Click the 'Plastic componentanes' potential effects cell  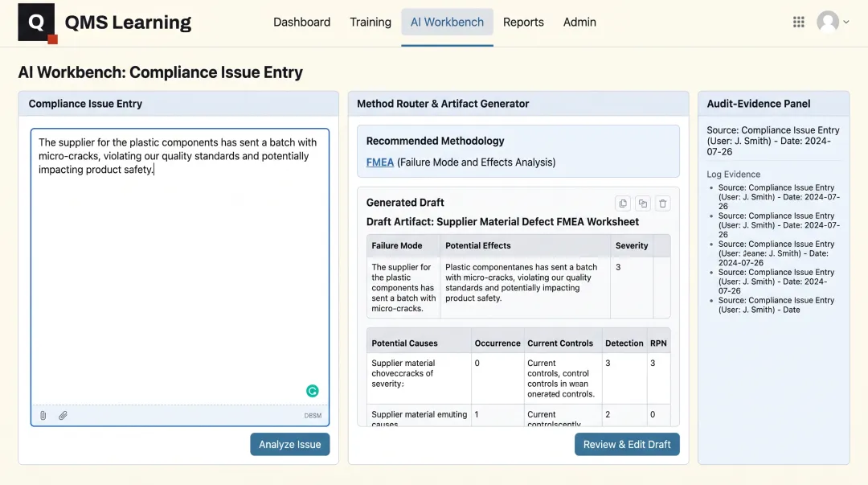pyautogui.click(x=526, y=287)
